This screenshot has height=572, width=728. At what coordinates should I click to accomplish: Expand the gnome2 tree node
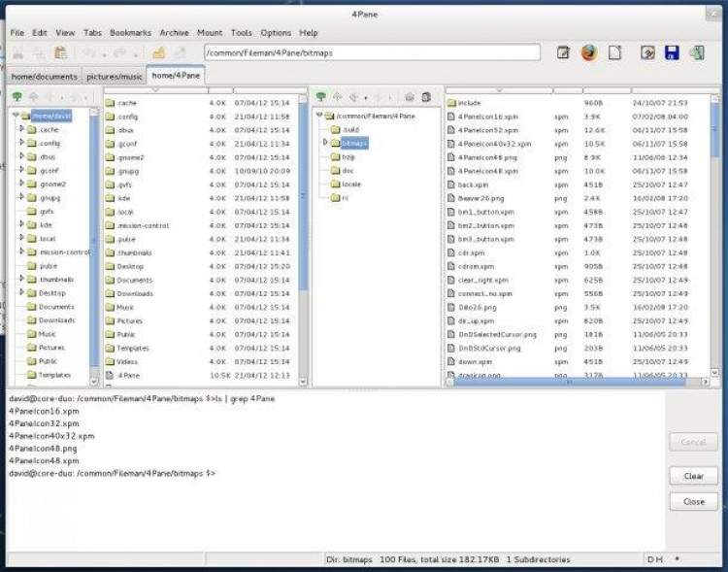tap(21, 184)
